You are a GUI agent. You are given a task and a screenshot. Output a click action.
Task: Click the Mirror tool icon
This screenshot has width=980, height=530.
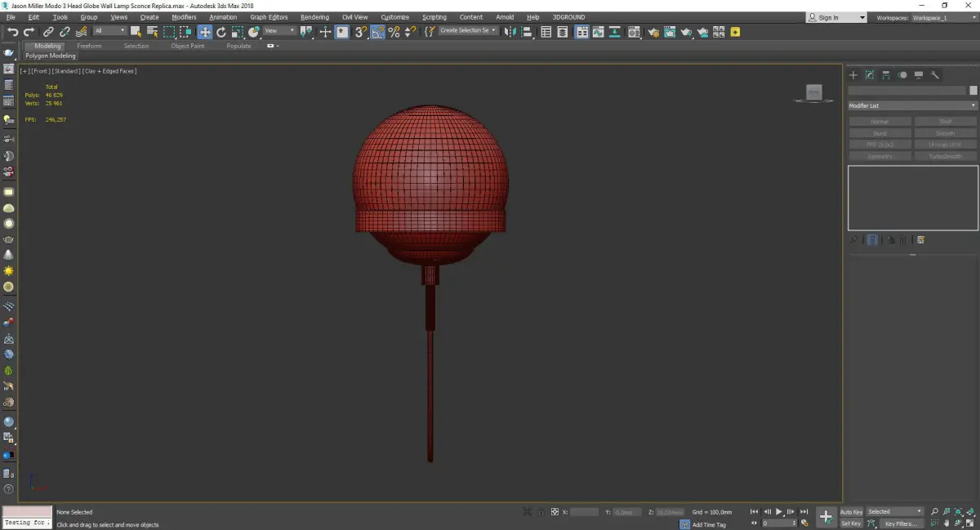point(510,32)
